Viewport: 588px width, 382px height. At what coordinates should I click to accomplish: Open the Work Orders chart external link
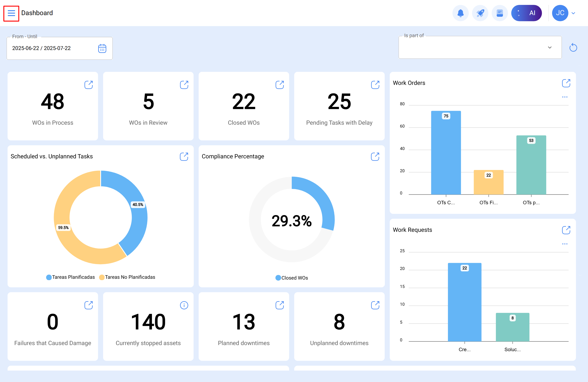pos(566,83)
